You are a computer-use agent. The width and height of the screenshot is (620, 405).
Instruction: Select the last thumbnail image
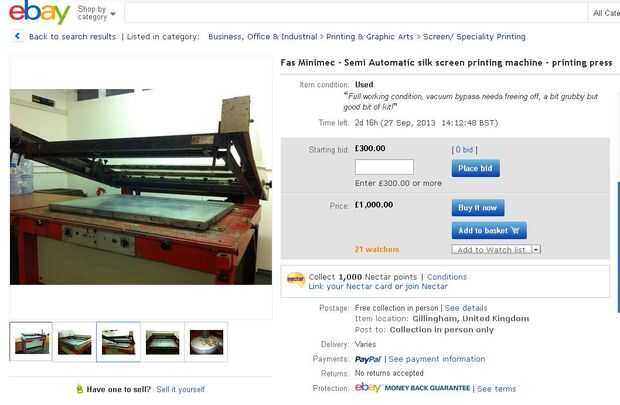click(x=206, y=342)
